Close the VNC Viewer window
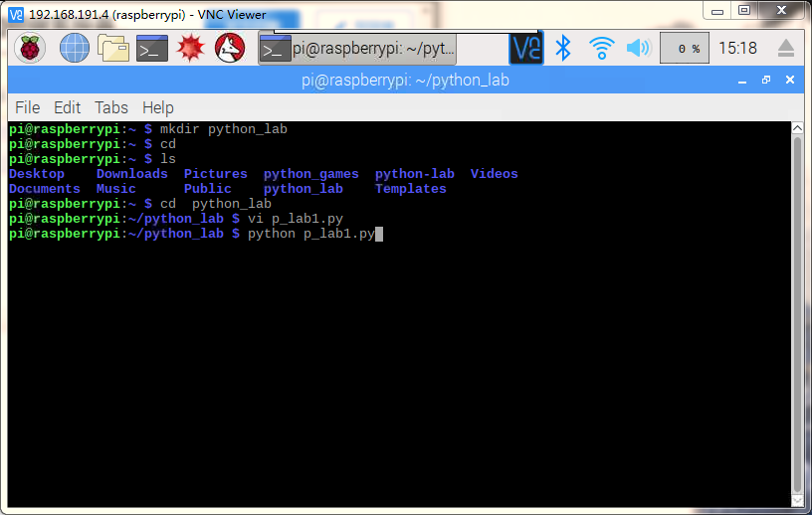Screen dimensions: 812x515 [x=782, y=10]
